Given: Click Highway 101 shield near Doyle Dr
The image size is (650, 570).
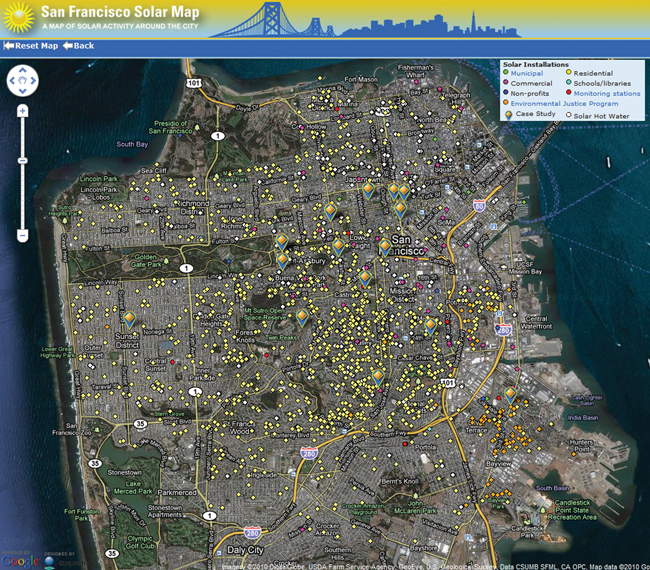Looking at the screenshot, I should [194, 83].
